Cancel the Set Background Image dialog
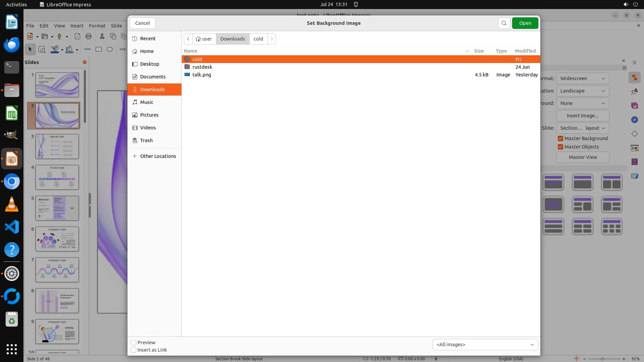The width and height of the screenshot is (644, 362). 143,23
